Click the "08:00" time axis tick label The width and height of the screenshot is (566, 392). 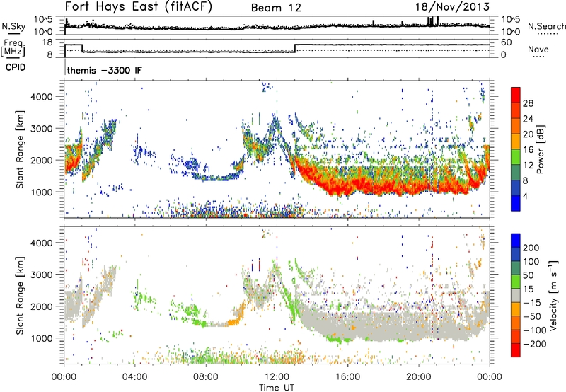[x=205, y=377]
